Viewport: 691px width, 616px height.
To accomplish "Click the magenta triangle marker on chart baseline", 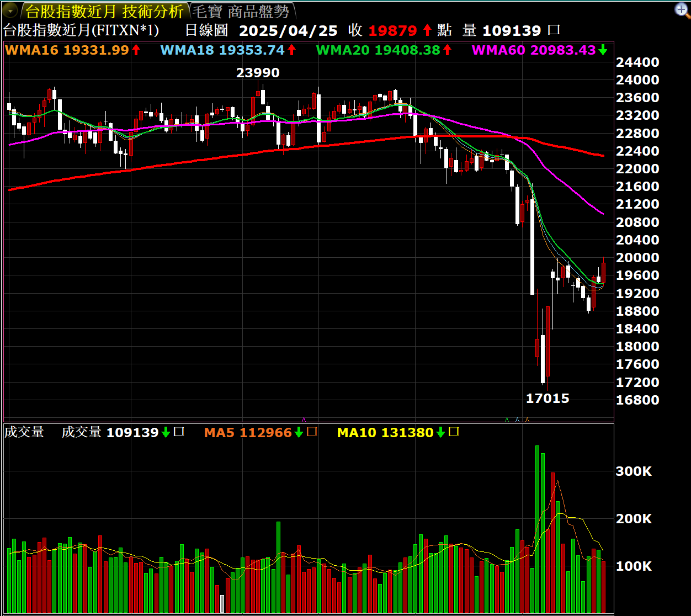I will point(303,419).
